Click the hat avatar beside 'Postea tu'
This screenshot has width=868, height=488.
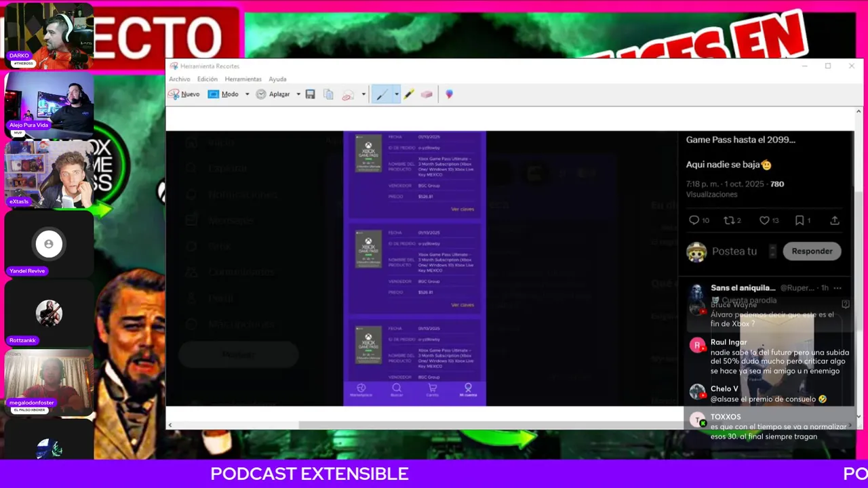point(696,251)
